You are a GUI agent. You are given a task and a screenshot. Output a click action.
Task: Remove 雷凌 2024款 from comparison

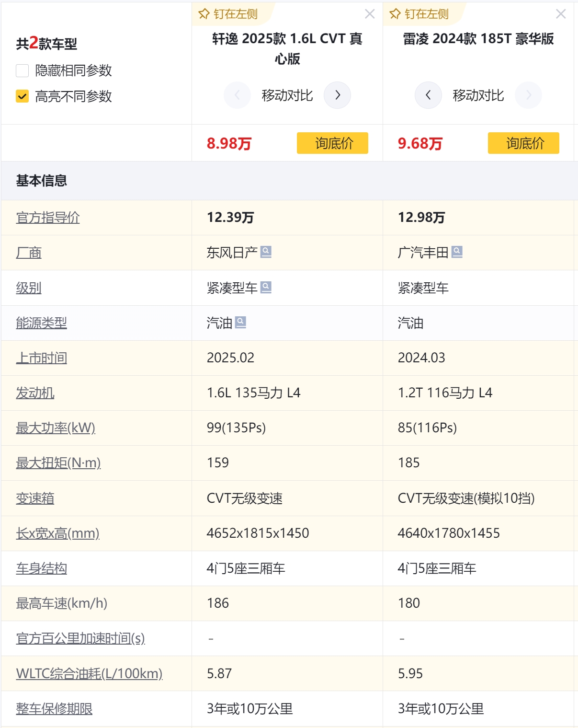click(561, 14)
